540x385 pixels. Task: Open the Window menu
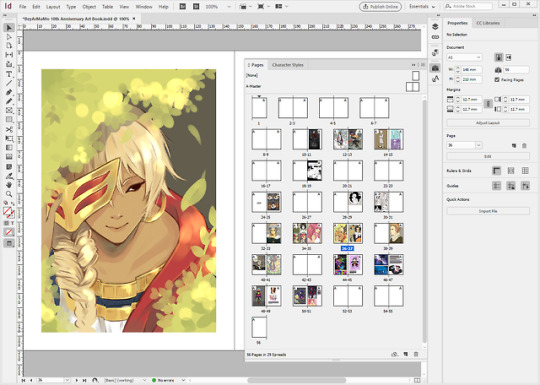pos(144,7)
